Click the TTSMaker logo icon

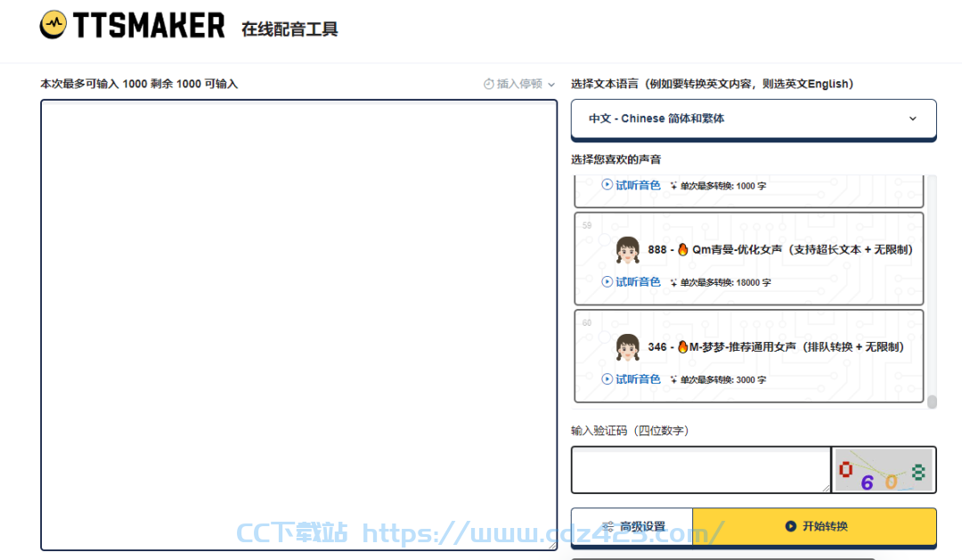[x=53, y=25]
